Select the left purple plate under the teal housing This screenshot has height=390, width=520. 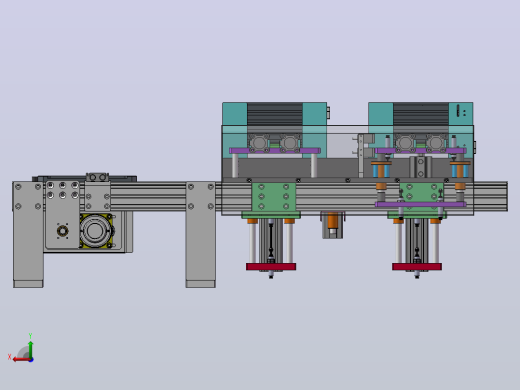pos(275,151)
